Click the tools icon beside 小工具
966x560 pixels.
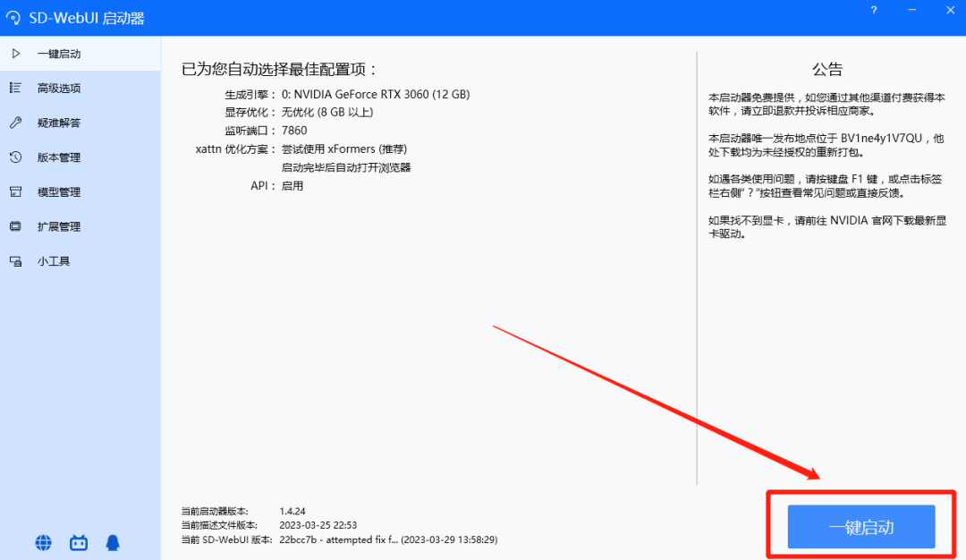15,261
